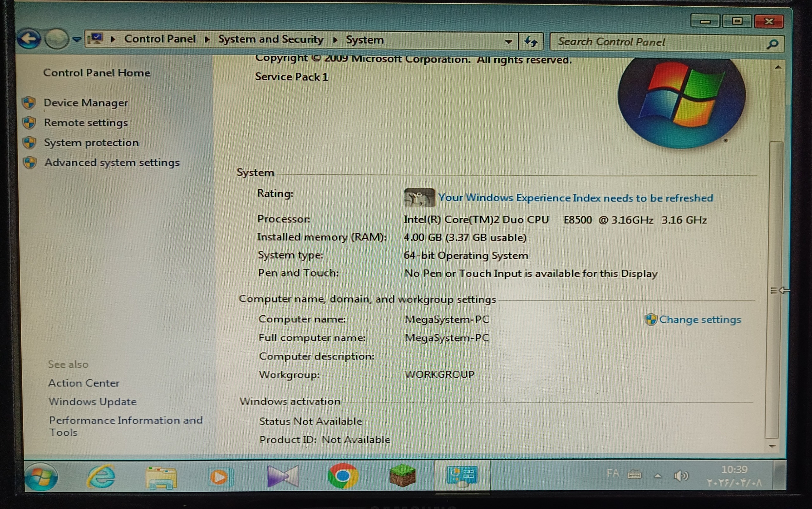Expand the arrow after Control Panel breadcrumb
The width and height of the screenshot is (812, 509).
click(207, 40)
